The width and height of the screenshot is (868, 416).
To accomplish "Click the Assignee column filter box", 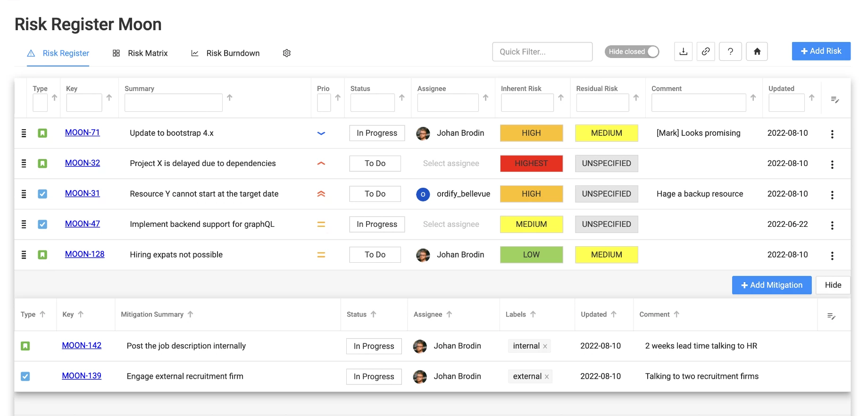I will 448,102.
